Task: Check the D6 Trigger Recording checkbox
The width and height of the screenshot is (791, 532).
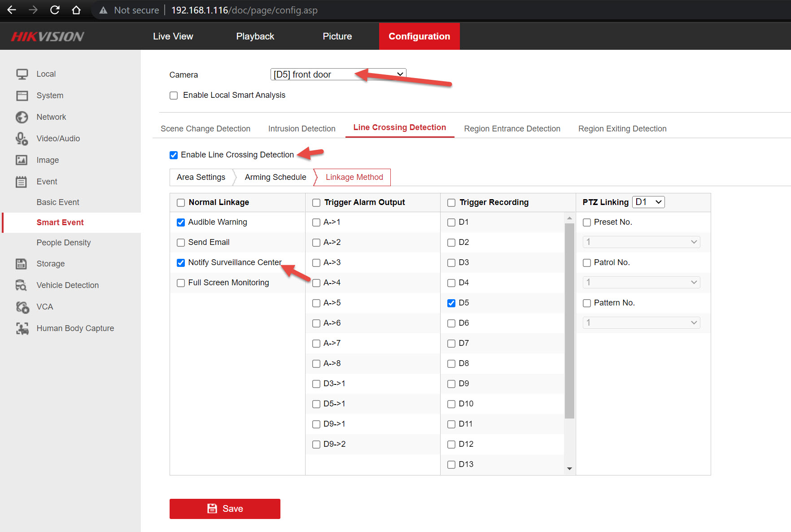Action: click(x=451, y=323)
